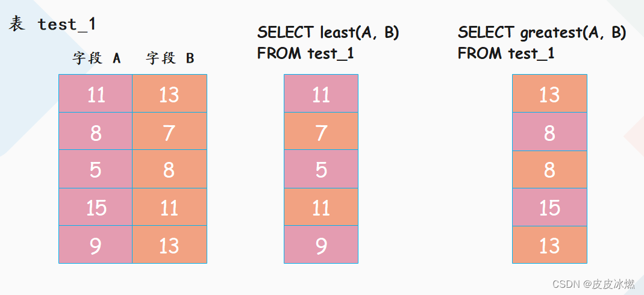Select the "字段 A" column header
The width and height of the screenshot is (644, 295).
pos(96,58)
